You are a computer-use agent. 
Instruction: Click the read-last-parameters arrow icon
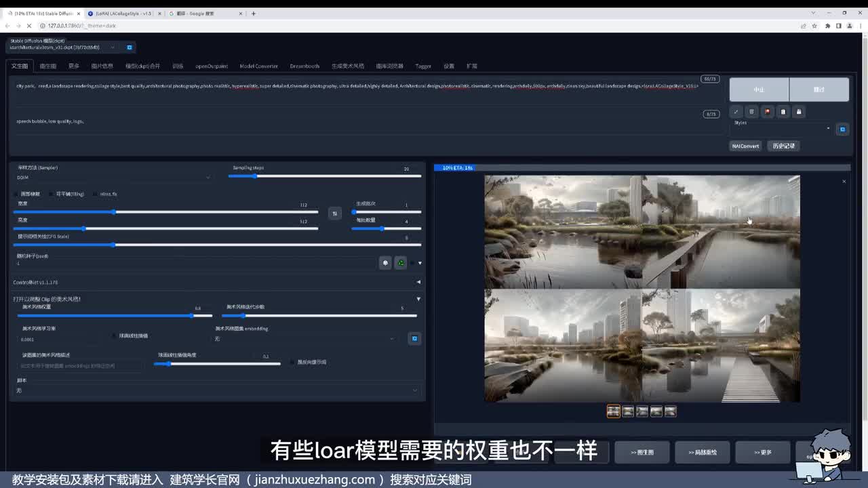pyautogui.click(x=736, y=112)
